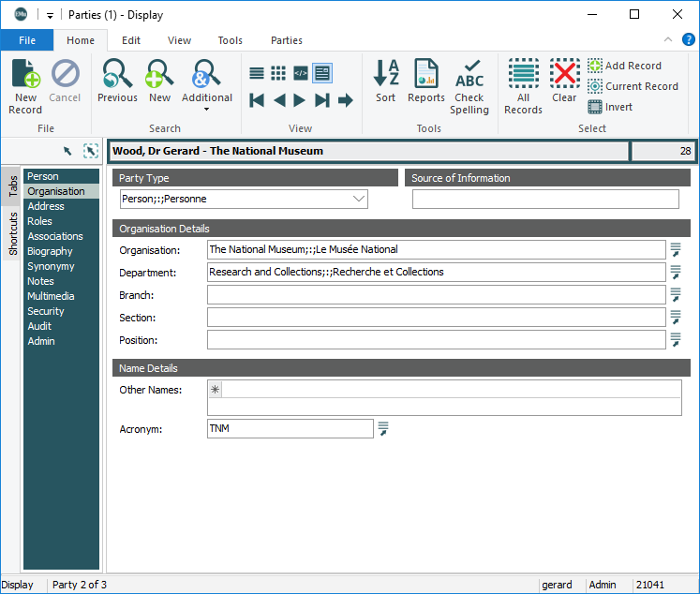
Task: Click the Branch input field
Action: 436,295
